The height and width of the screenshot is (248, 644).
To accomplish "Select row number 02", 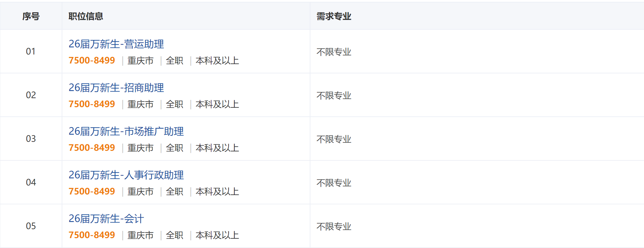I will tap(31, 95).
